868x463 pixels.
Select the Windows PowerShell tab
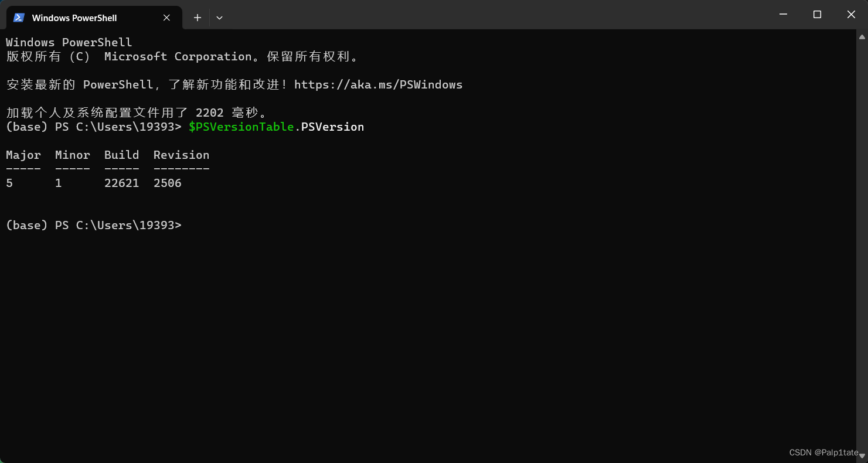click(x=94, y=18)
